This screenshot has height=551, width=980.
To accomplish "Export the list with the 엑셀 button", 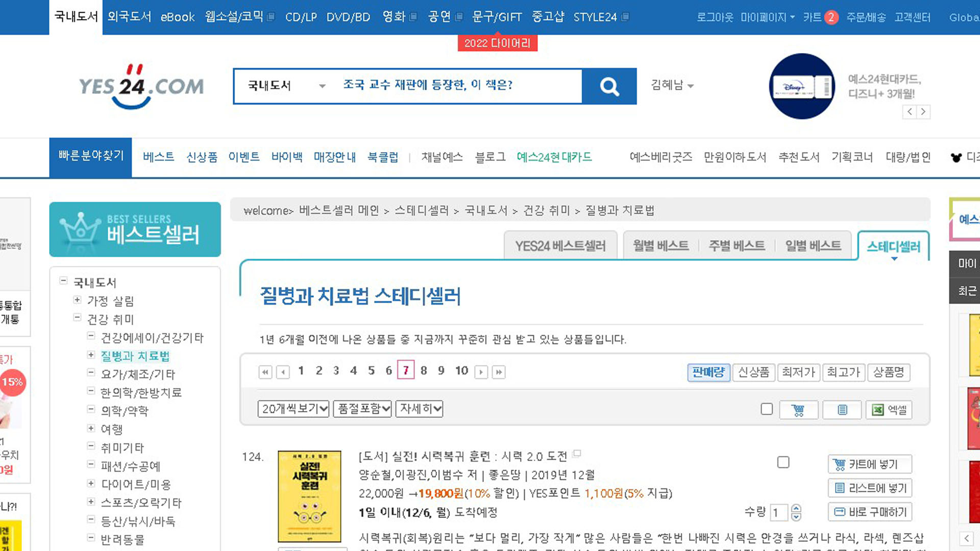I will 889,410.
